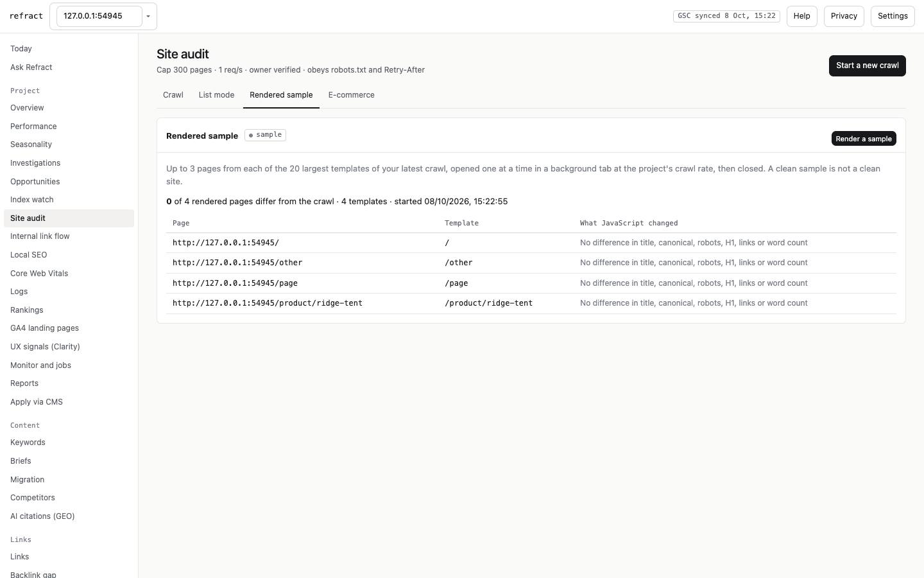Open the Privacy button
Image resolution: width=924 pixels, height=578 pixels.
click(844, 16)
